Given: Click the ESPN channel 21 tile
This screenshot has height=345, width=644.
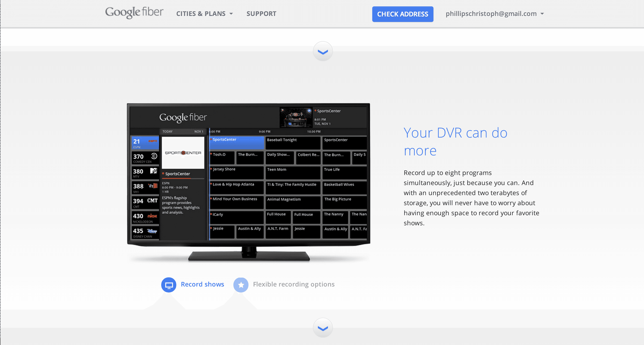Looking at the screenshot, I should pyautogui.click(x=145, y=143).
